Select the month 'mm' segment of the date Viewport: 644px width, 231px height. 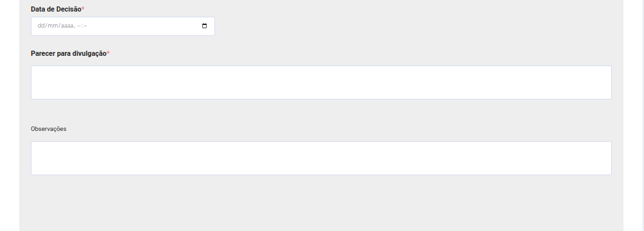click(x=53, y=26)
